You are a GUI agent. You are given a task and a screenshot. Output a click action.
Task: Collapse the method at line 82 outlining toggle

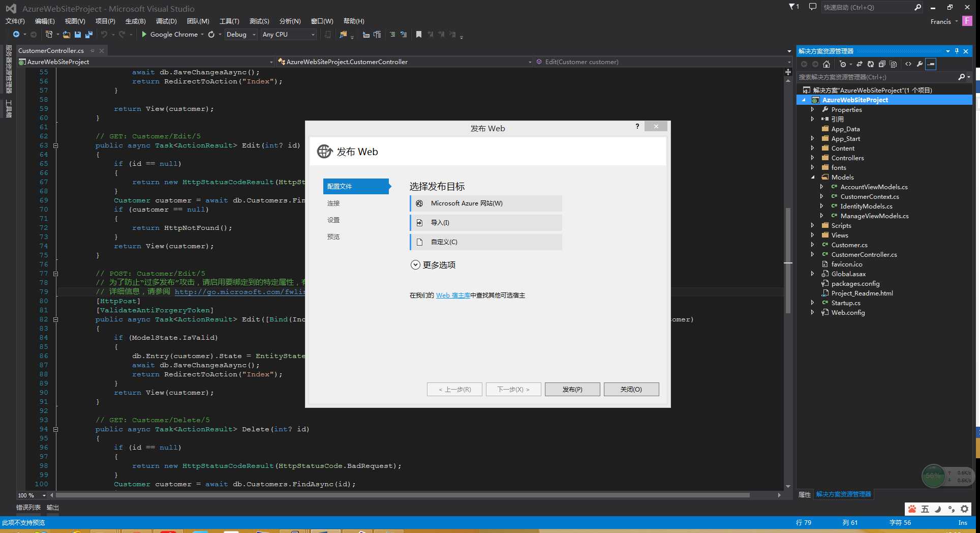click(x=56, y=319)
